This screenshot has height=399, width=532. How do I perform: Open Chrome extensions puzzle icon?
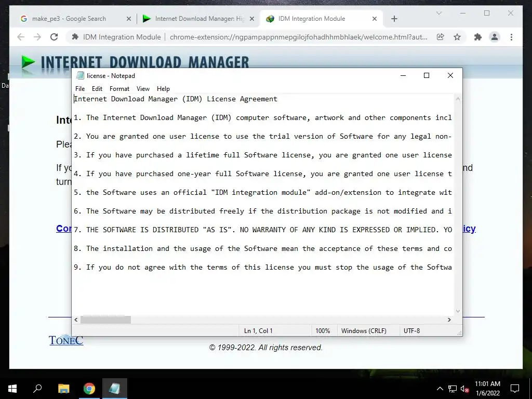pyautogui.click(x=478, y=37)
